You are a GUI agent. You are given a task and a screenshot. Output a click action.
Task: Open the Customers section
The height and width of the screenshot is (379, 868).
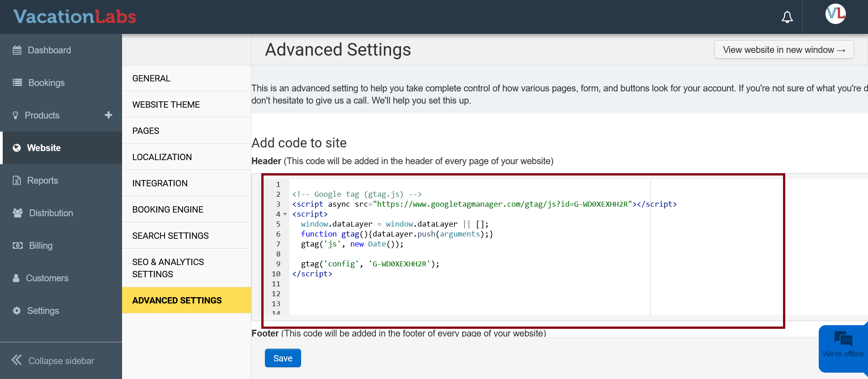pyautogui.click(x=47, y=278)
